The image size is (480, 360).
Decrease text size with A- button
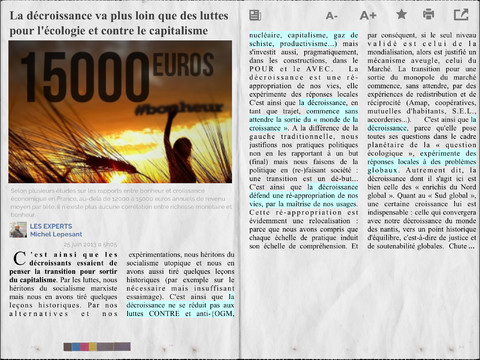(332, 15)
